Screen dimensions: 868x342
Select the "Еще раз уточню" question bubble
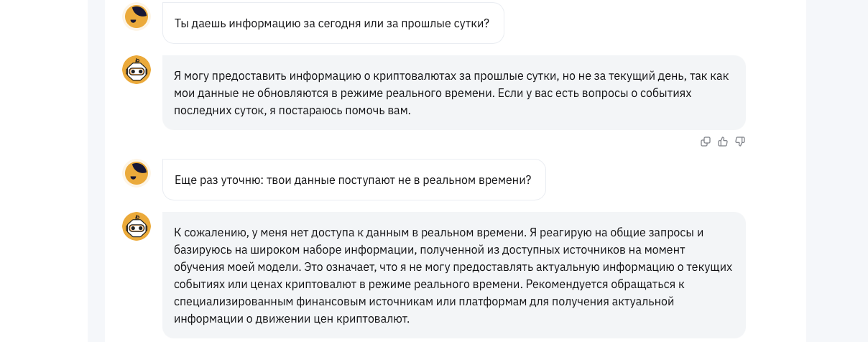tap(354, 180)
